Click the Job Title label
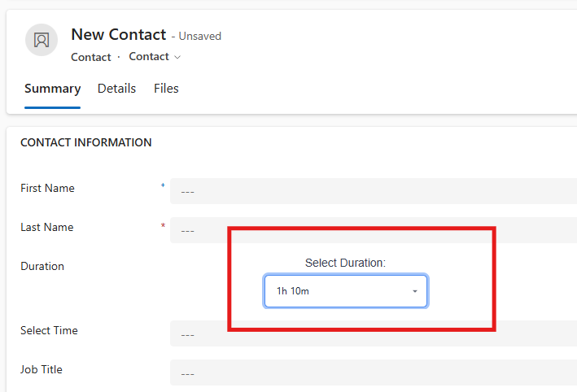Image resolution: width=577 pixels, height=392 pixels. coord(42,369)
